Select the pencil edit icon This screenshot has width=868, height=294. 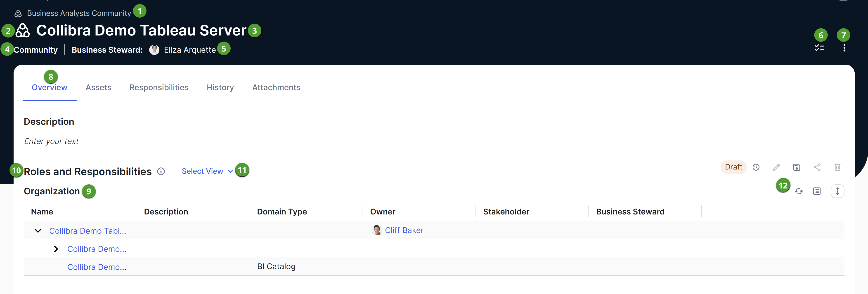click(x=777, y=167)
